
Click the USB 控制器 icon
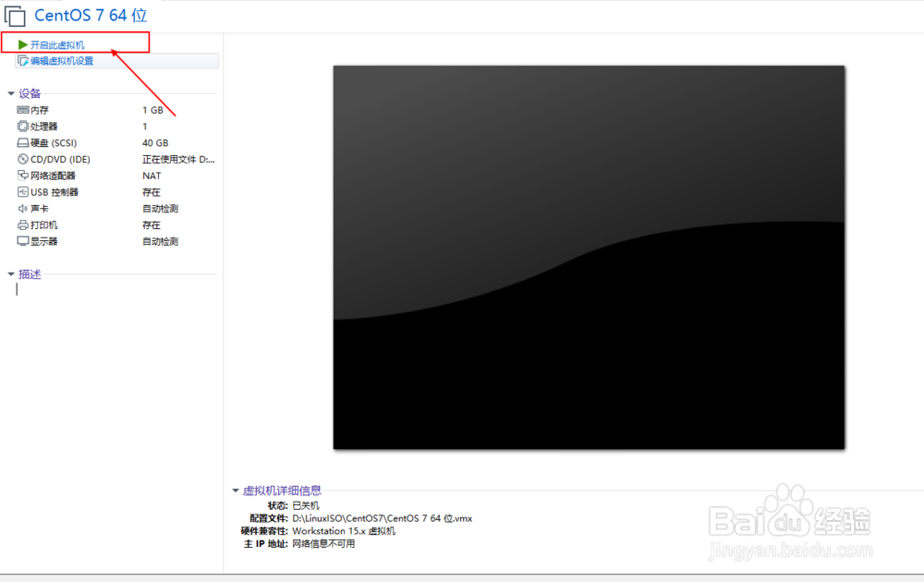coord(23,192)
